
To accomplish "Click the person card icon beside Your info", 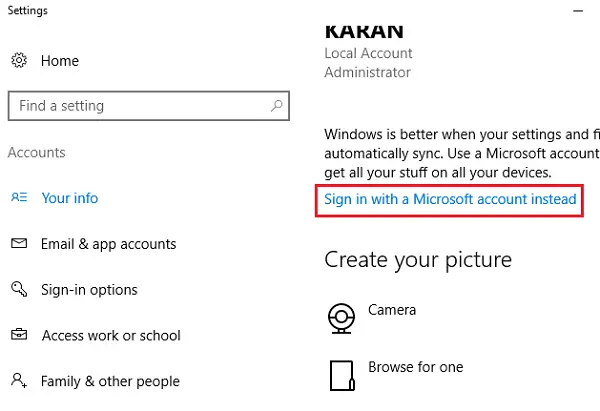I will click(19, 198).
